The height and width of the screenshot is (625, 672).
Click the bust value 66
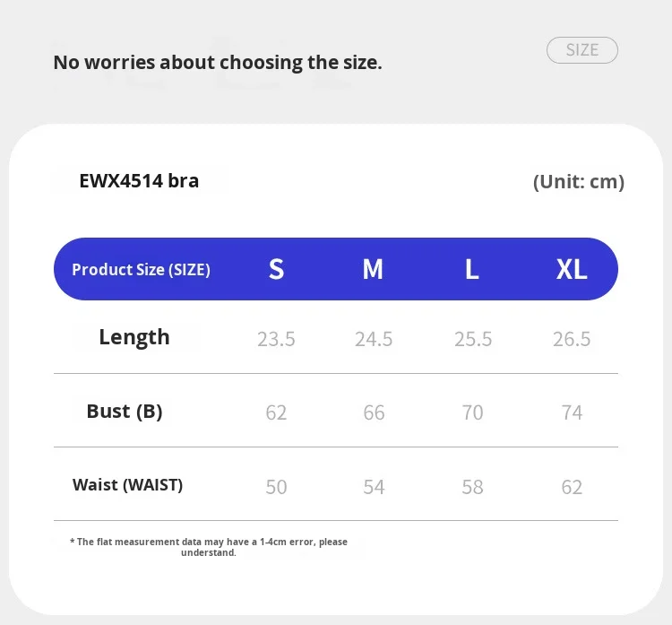(374, 412)
